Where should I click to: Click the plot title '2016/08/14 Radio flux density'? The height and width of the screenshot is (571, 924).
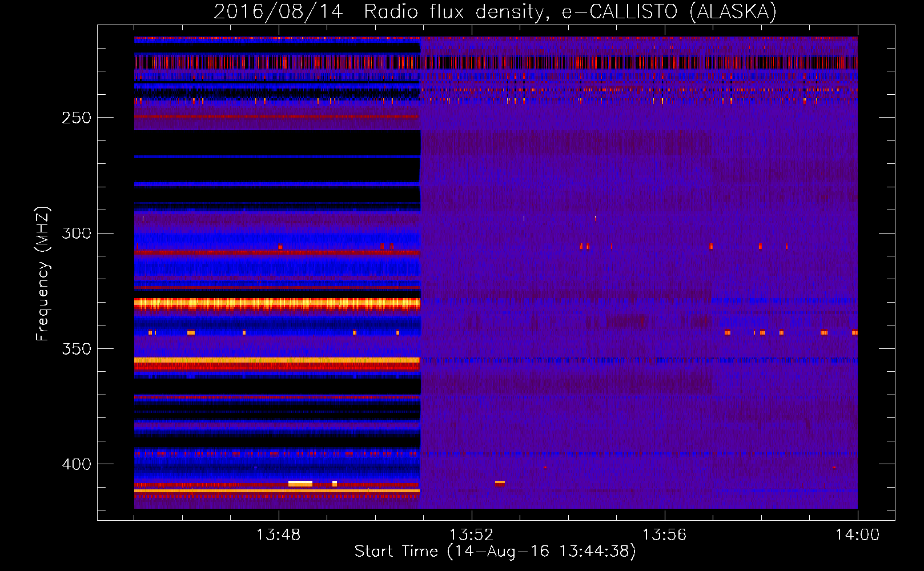tap(495, 11)
